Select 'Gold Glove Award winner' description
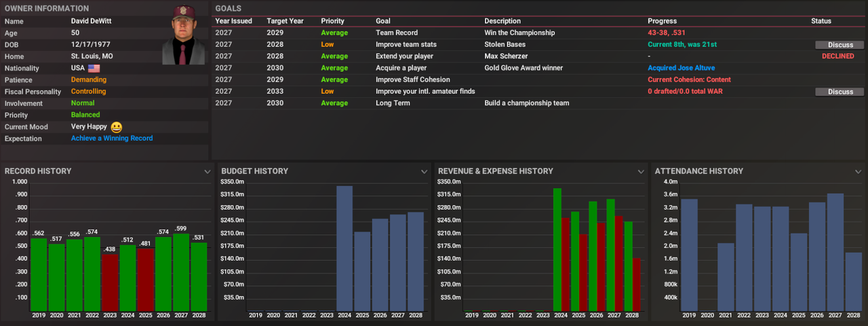 (x=524, y=68)
